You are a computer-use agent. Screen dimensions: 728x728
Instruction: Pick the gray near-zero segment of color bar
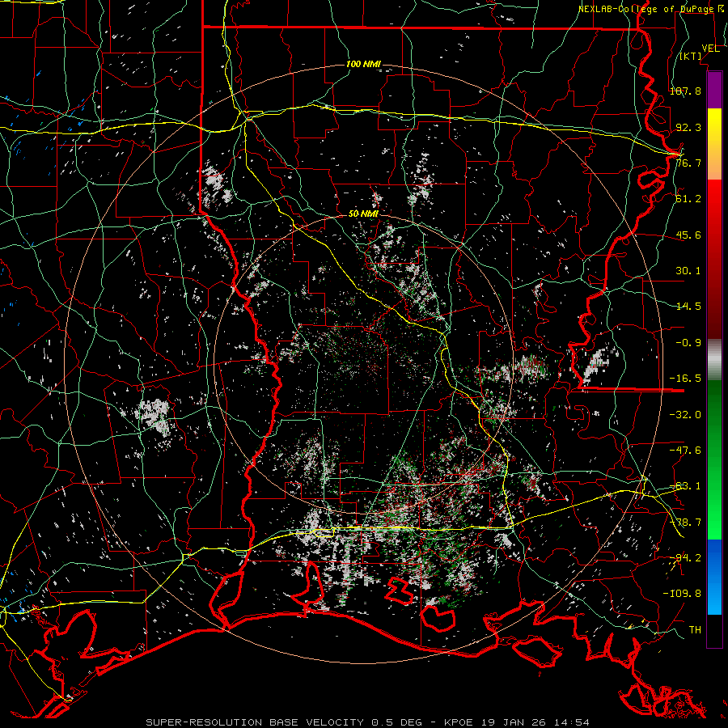[714, 360]
